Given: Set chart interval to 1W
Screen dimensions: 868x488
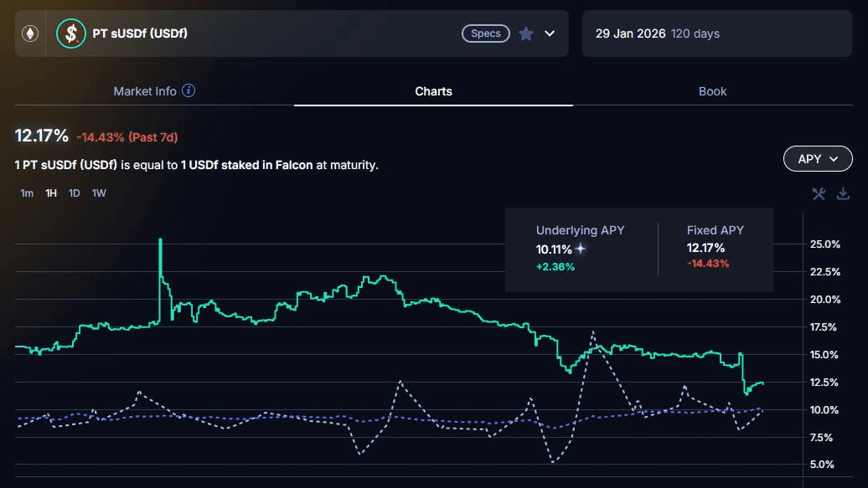Looking at the screenshot, I should (99, 193).
